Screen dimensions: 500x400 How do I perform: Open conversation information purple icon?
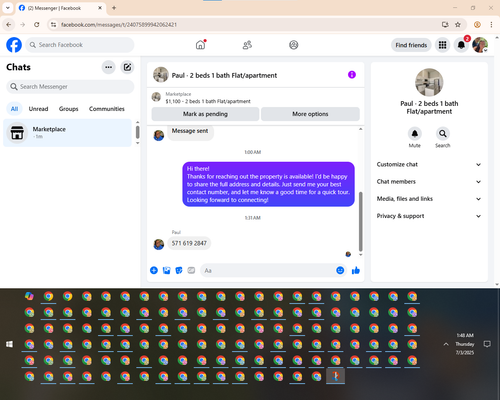click(x=352, y=75)
